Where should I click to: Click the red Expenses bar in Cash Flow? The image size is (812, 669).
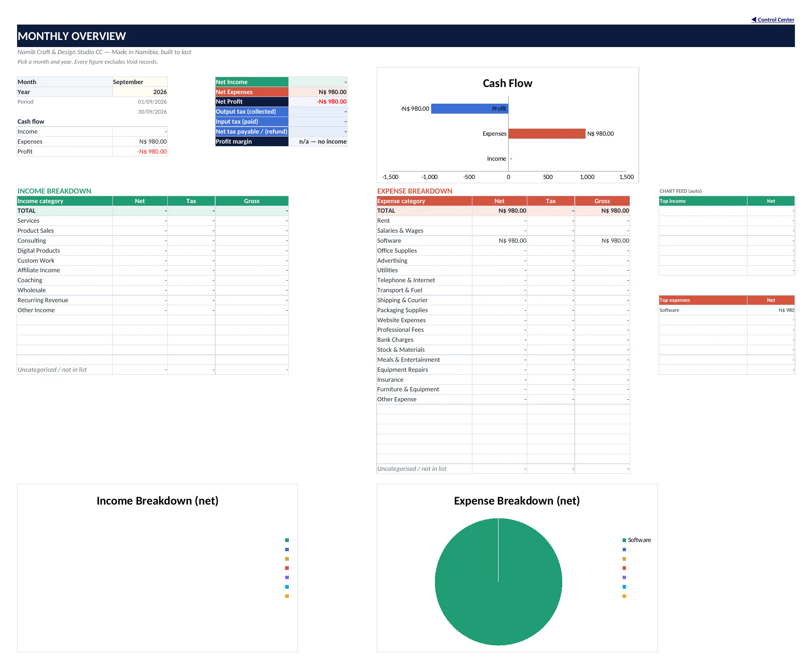(547, 134)
